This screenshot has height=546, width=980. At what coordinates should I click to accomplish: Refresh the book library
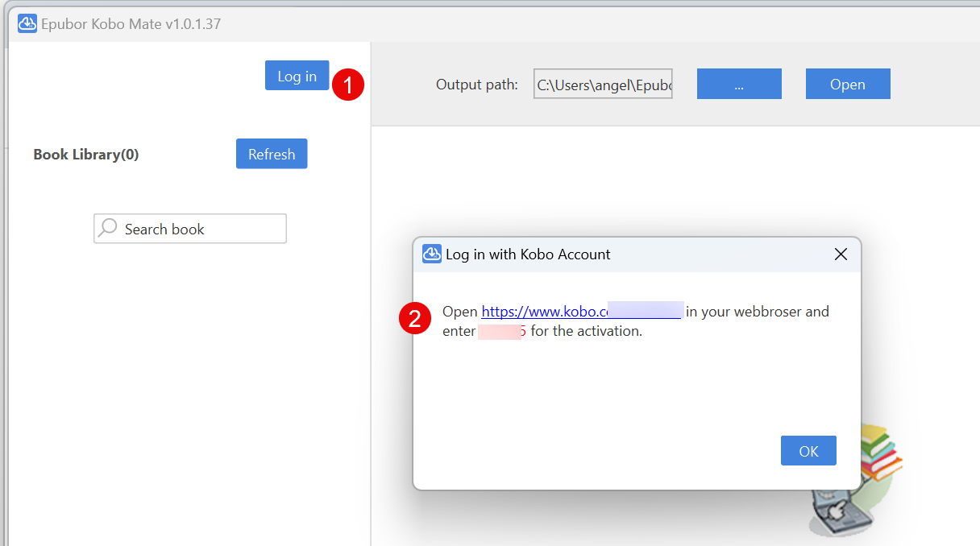coord(272,154)
